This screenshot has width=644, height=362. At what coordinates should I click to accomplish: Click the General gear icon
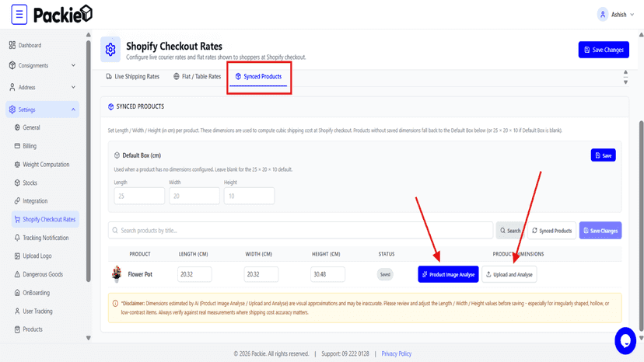pos(17,127)
